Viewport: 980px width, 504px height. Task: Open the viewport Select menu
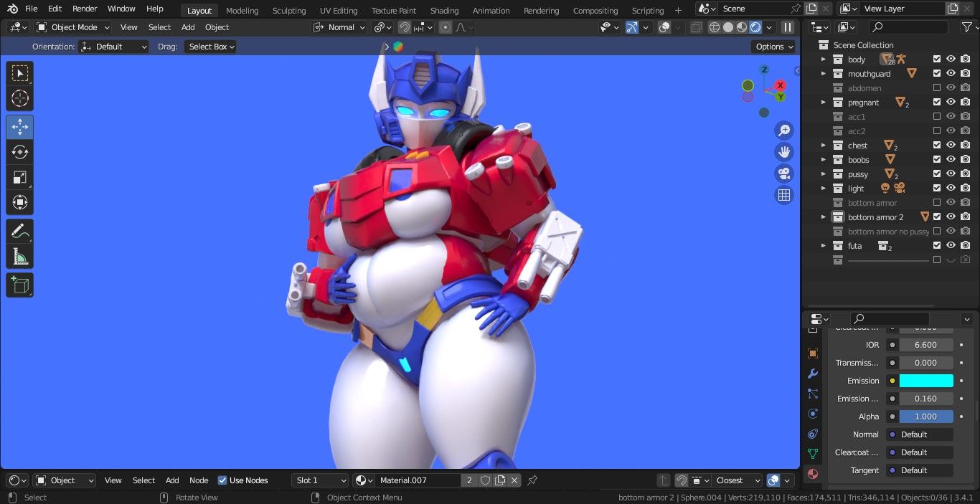point(159,27)
